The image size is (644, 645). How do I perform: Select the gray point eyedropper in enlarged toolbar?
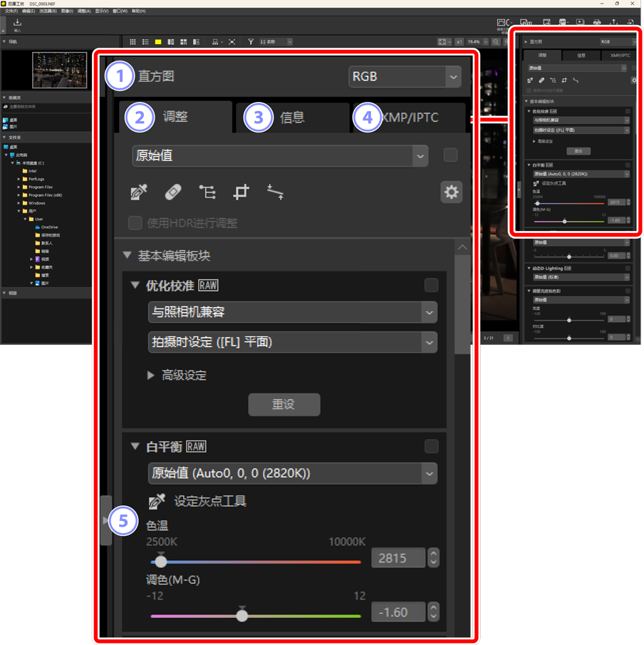point(139,192)
